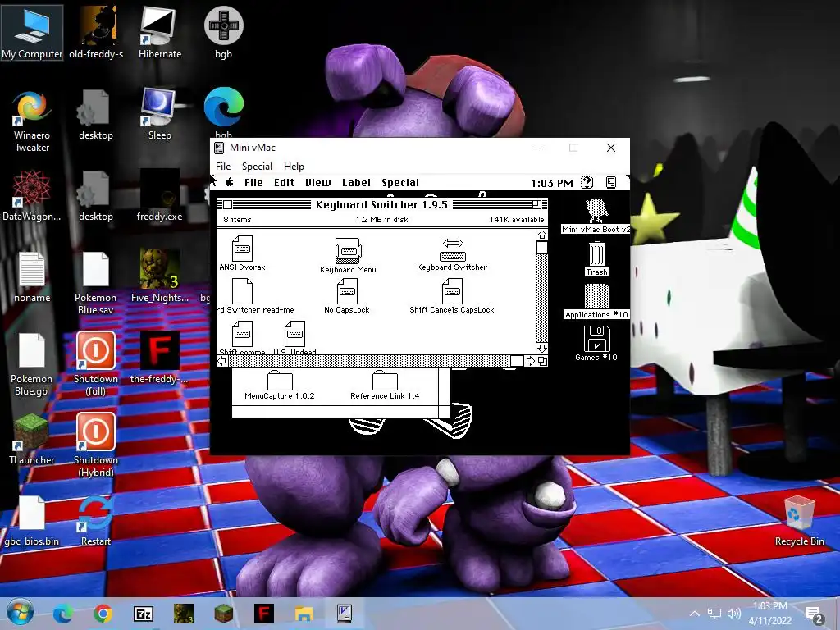Select the Sleep shortcut icon
The image size is (840, 630).
click(160, 113)
